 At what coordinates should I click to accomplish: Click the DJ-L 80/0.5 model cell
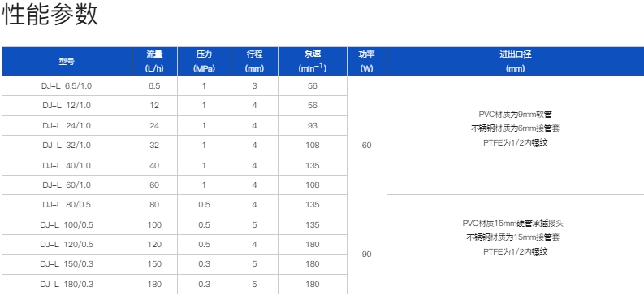67,205
